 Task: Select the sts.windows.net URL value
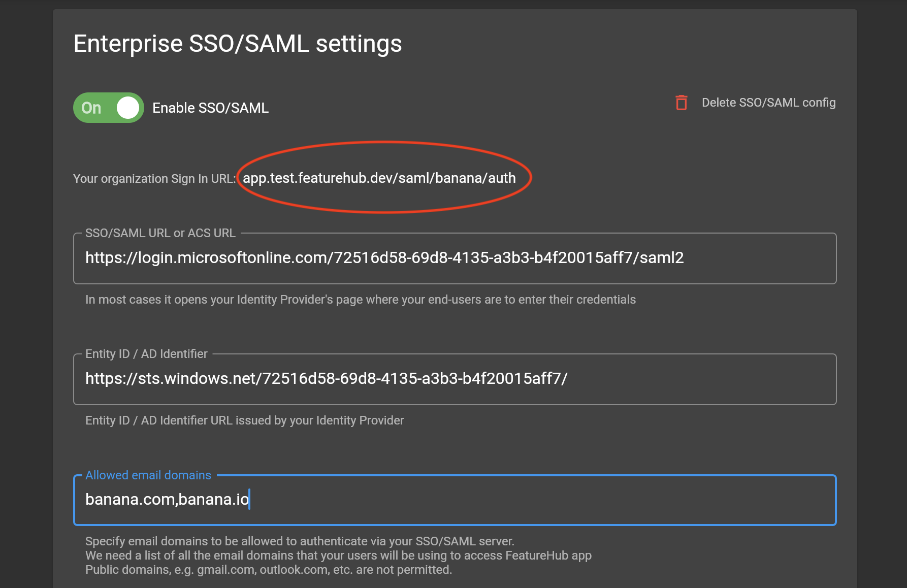[327, 378]
